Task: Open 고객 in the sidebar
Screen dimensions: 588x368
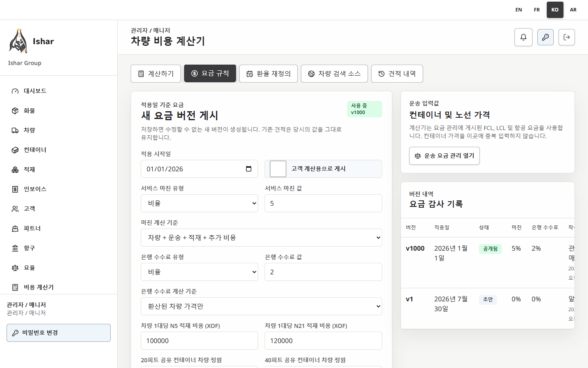Action: pos(58,209)
